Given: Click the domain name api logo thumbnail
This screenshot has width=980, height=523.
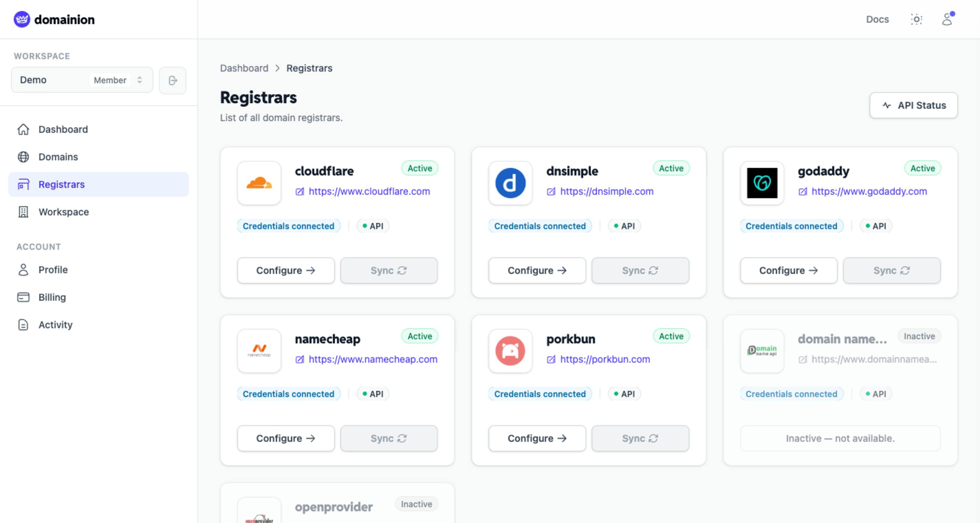Looking at the screenshot, I should (x=762, y=351).
